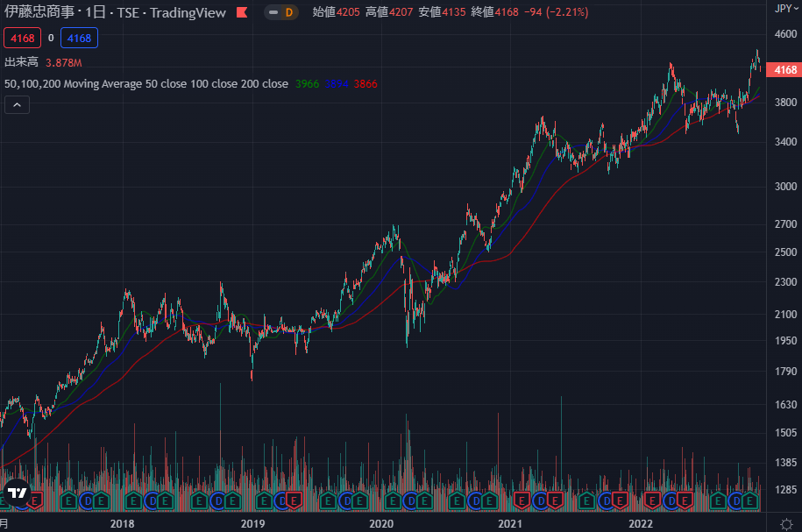The height and width of the screenshot is (532, 802).
Task: Click the 1950 price scale label
Action: click(785, 341)
